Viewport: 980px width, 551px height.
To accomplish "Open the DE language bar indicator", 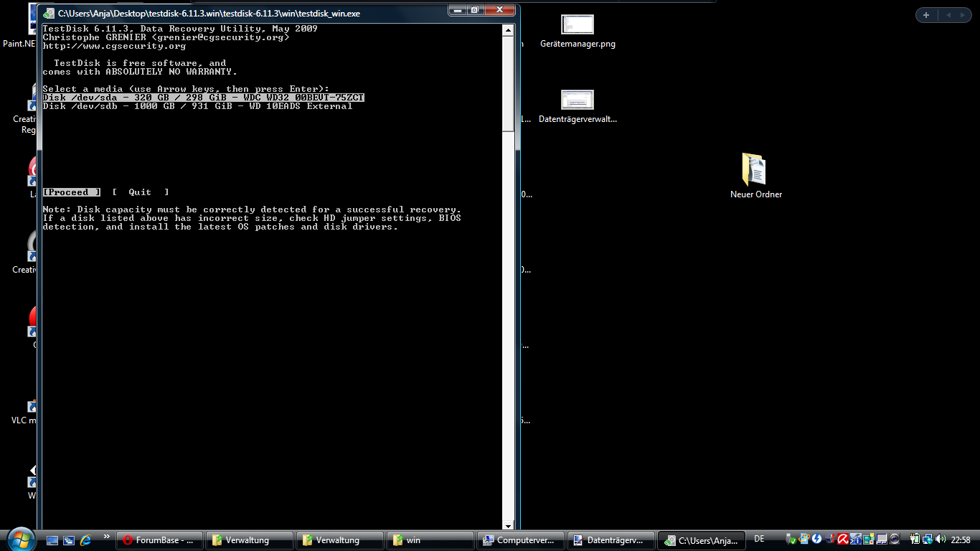I will [759, 539].
